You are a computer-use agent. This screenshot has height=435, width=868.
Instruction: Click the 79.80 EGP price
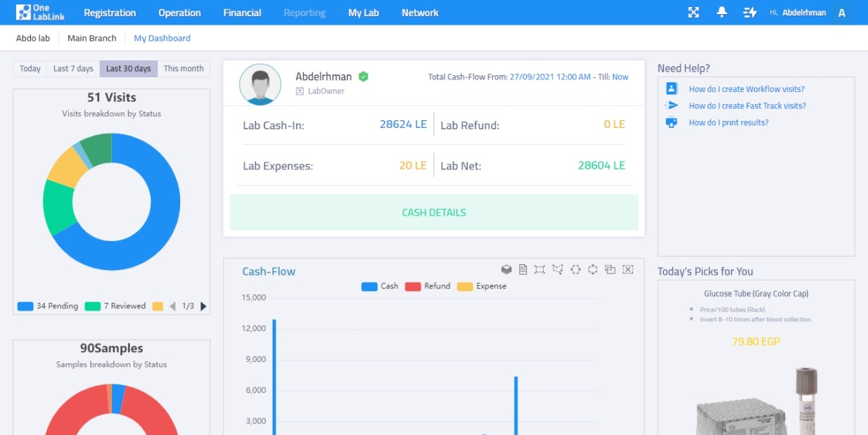point(756,342)
